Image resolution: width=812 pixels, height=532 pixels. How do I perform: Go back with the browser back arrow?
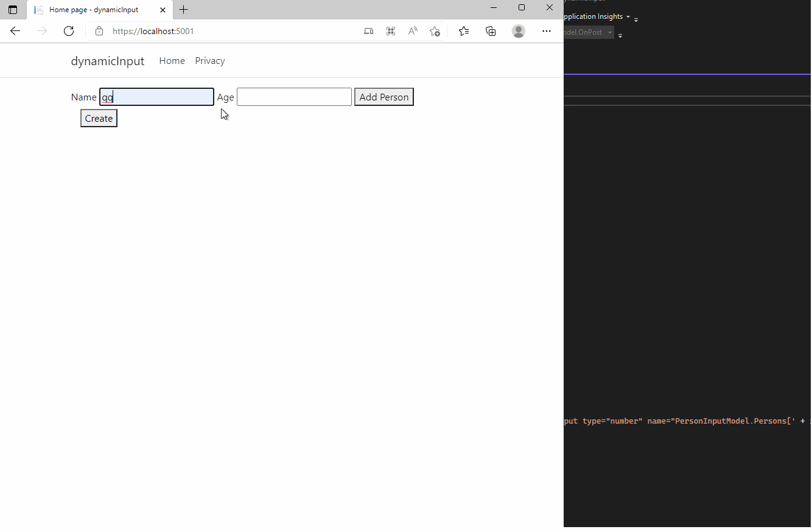pyautogui.click(x=15, y=31)
